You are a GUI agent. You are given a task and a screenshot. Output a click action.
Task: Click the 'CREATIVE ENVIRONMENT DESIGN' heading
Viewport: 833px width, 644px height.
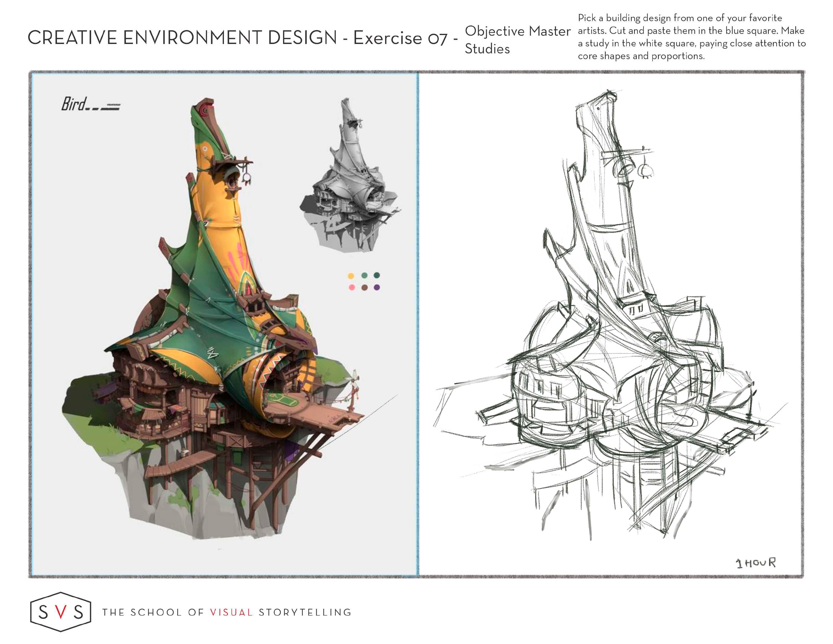[x=182, y=38]
